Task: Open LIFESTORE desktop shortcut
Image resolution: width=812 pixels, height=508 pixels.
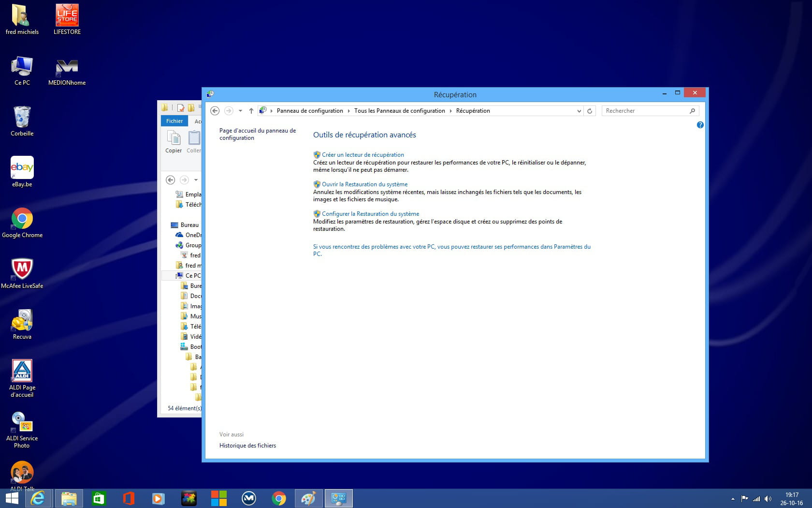Action: point(67,20)
